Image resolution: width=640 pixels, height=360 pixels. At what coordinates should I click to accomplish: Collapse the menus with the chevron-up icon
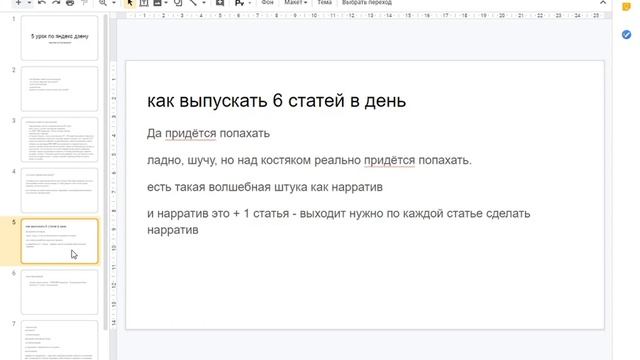coord(603,2)
